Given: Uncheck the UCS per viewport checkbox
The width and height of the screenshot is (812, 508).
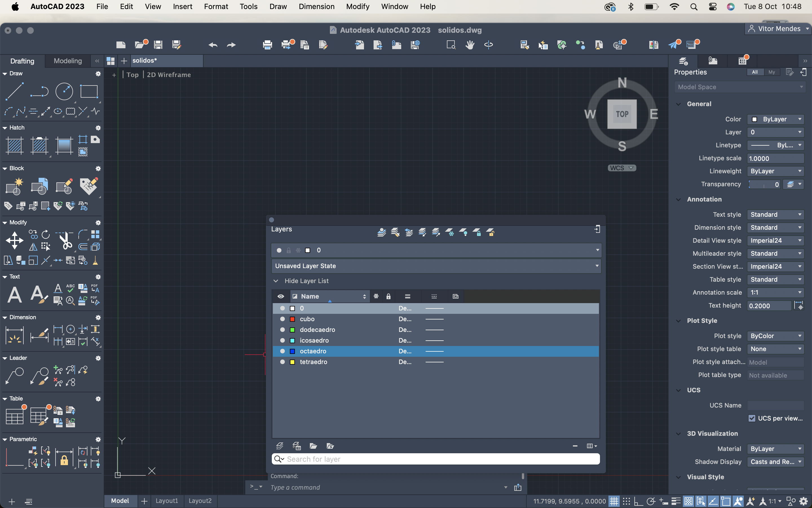Looking at the screenshot, I should (752, 418).
